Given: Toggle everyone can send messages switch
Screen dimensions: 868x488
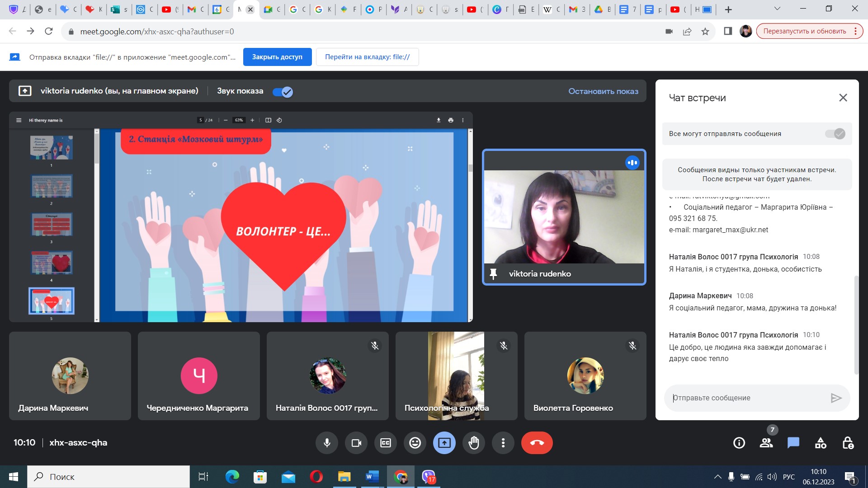Looking at the screenshot, I should tap(835, 134).
